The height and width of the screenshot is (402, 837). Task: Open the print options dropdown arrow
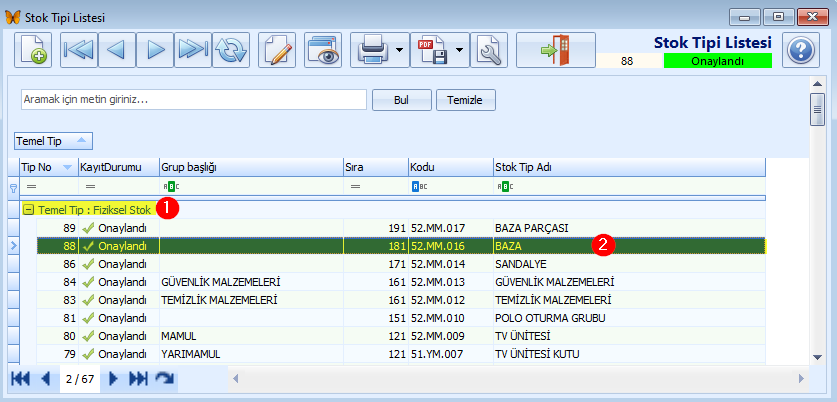[x=399, y=50]
